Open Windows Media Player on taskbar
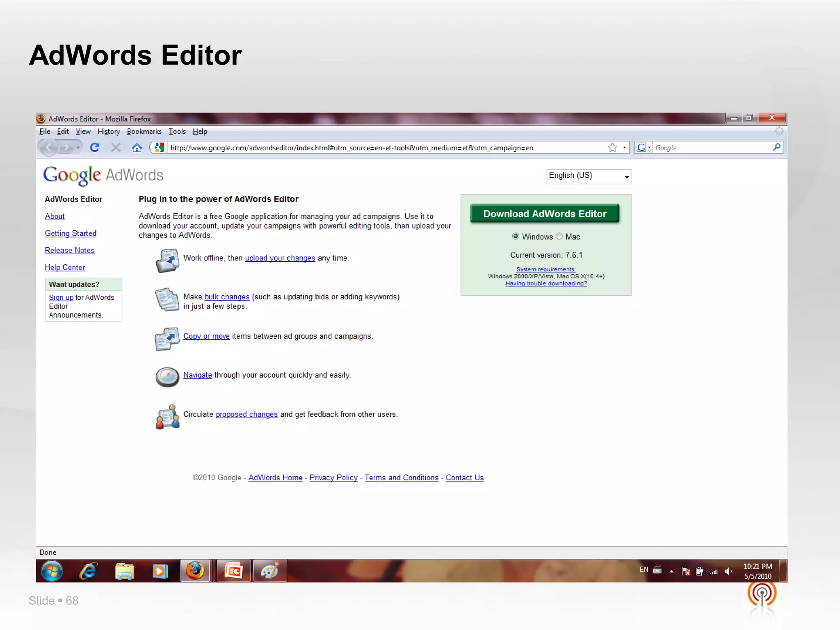Screen dimensions: 840x630 [160, 571]
